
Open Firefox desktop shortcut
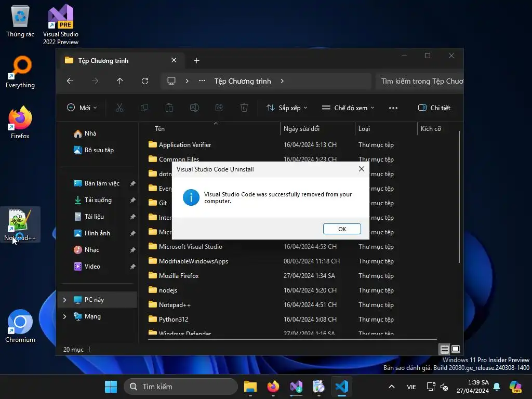20,123
